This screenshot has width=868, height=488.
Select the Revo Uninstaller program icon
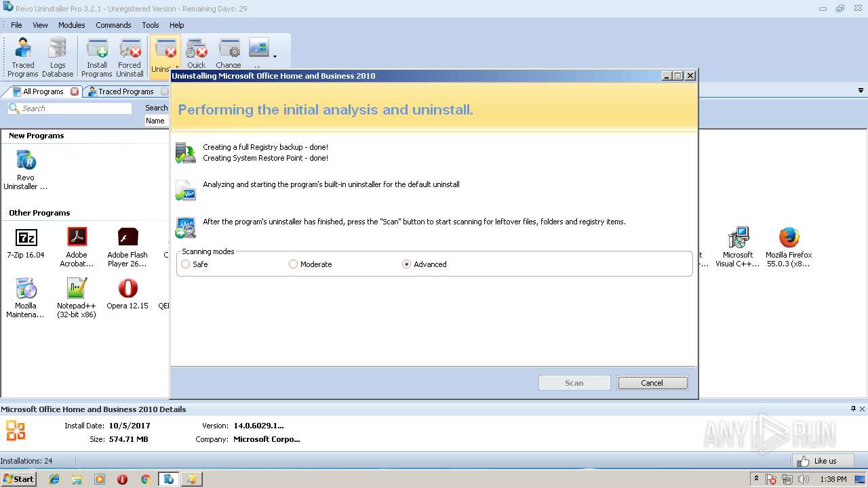coord(26,170)
